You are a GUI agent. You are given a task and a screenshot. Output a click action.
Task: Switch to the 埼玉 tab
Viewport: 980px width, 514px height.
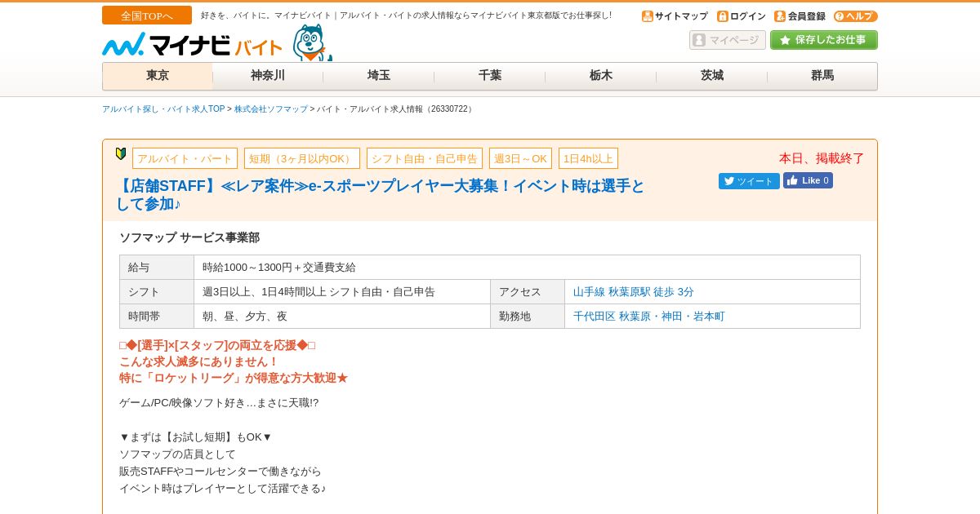pyautogui.click(x=379, y=76)
